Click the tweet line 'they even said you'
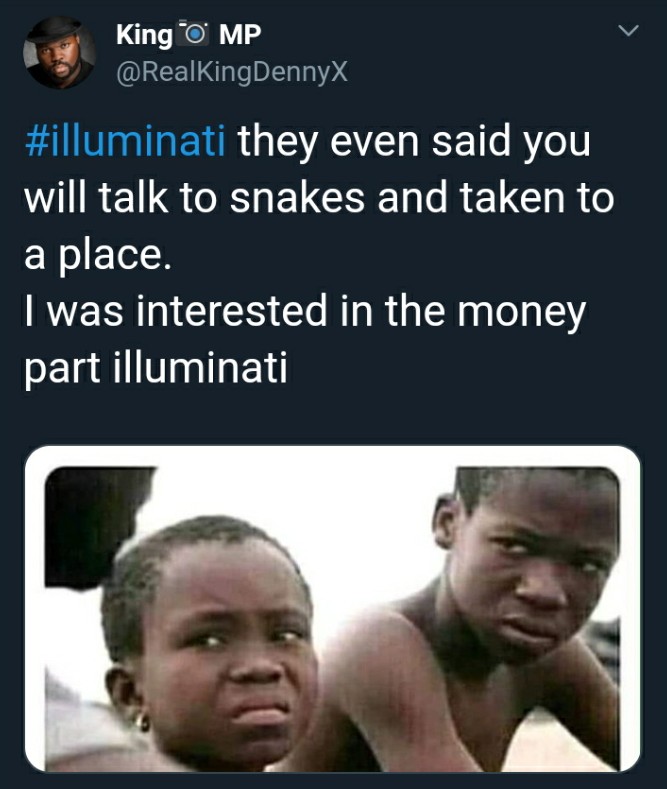The width and height of the screenshot is (667, 789). 414,141
